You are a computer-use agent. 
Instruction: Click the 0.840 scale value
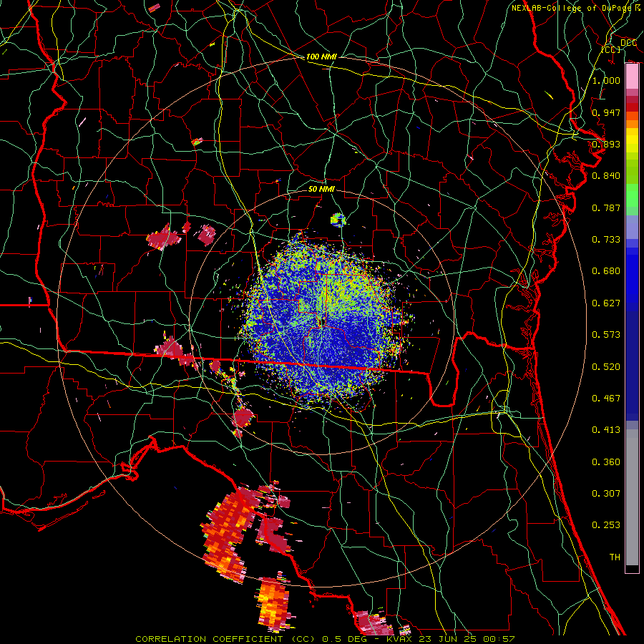click(x=606, y=176)
